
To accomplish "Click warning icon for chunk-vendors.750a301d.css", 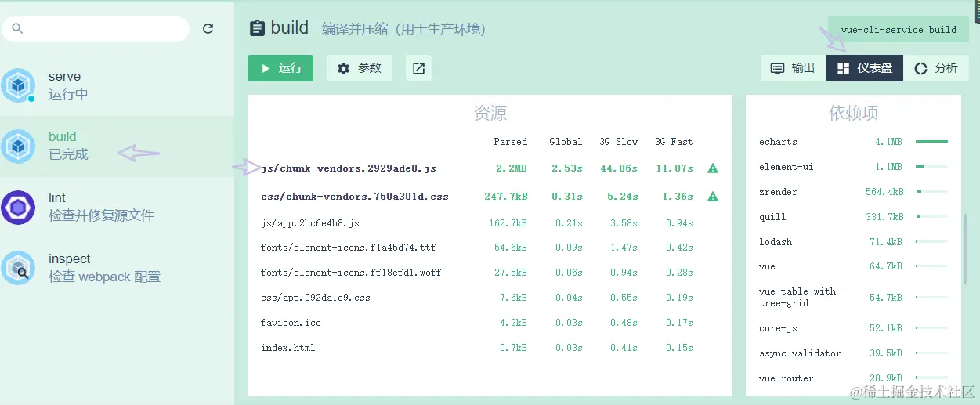I will tap(713, 196).
